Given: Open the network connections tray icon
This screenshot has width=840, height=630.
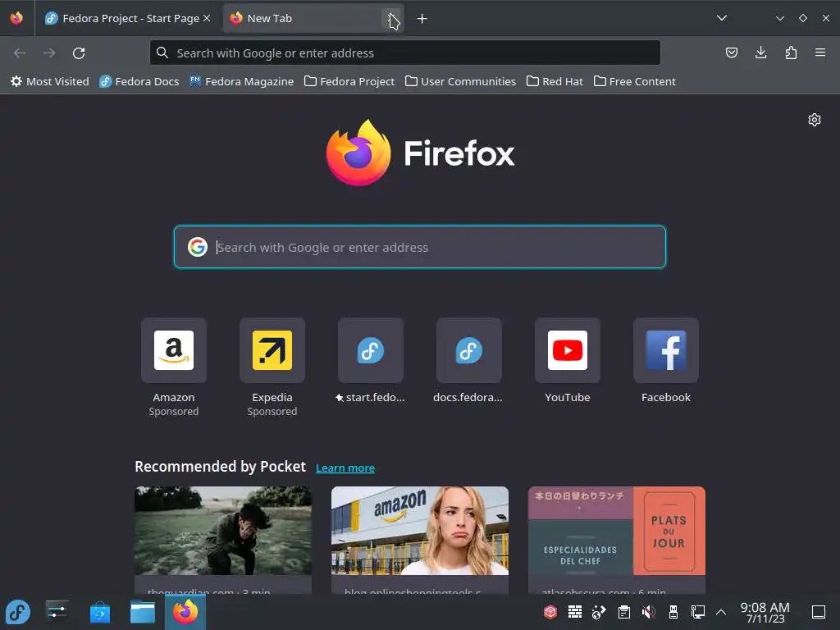Looking at the screenshot, I should click(x=697, y=612).
